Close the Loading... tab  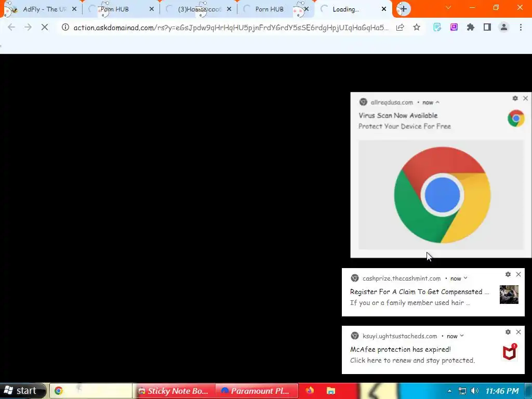[x=384, y=9]
